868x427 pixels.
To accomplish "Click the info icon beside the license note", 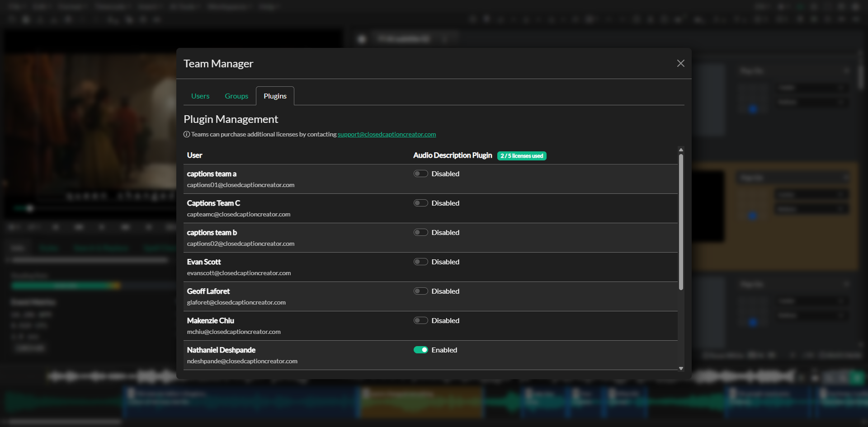I will pos(187,134).
